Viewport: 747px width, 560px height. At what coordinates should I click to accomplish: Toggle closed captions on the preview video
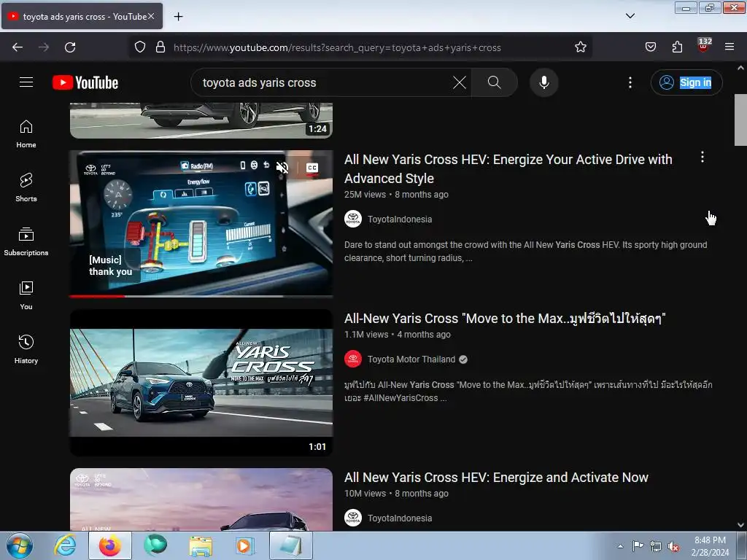312,168
